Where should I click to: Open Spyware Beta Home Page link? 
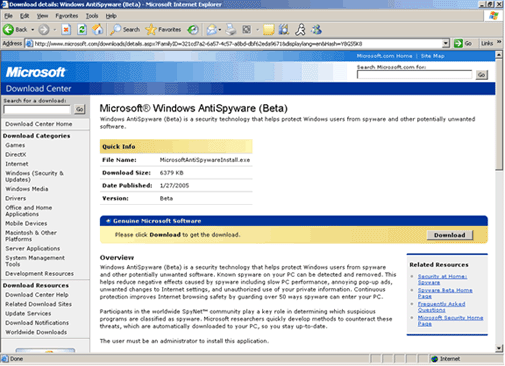click(x=445, y=293)
